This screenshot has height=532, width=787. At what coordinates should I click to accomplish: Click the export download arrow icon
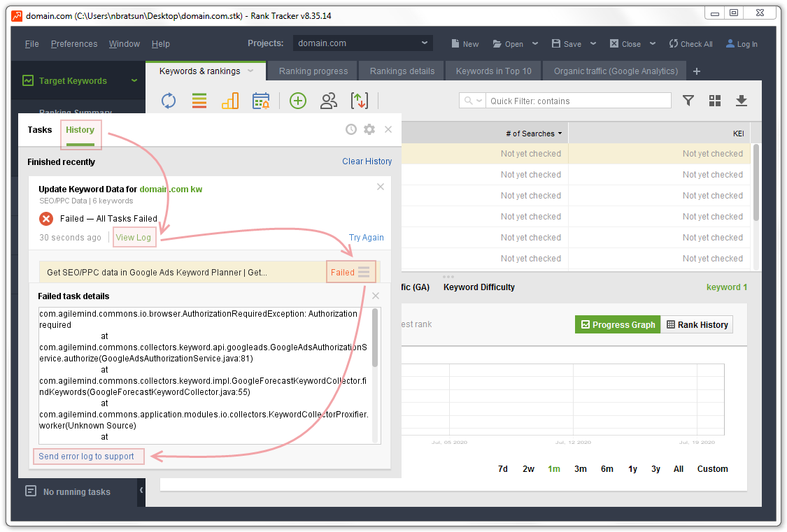742,101
